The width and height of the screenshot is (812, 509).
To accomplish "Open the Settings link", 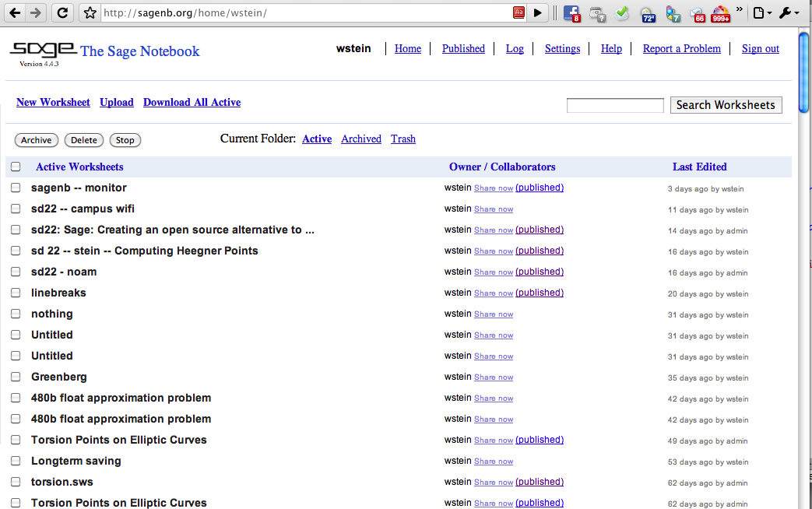I will 562,49.
